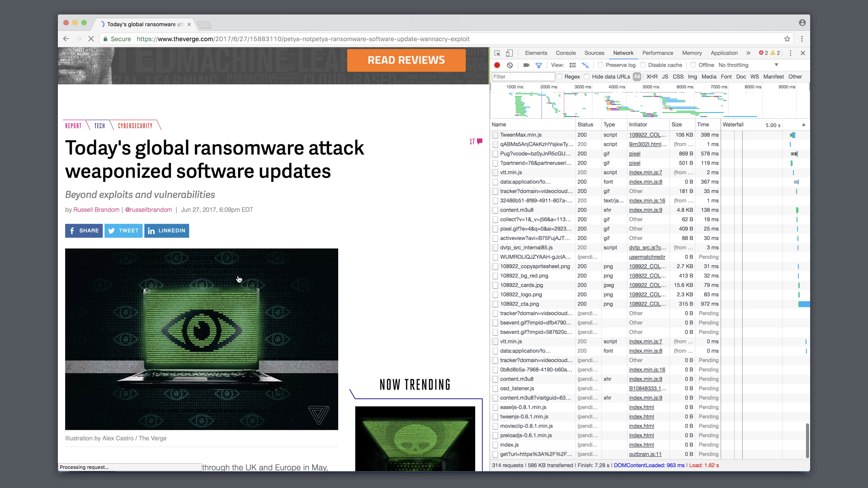Screen dimensions: 868x488
Task: Filter requests by XHR type
Action: coord(652,77)
